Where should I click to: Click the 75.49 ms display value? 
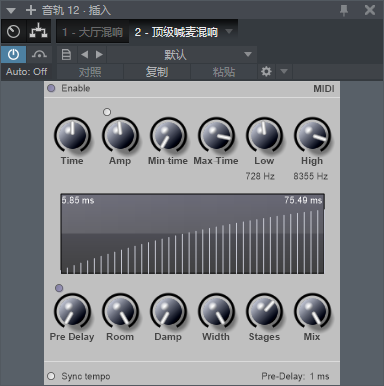click(x=303, y=200)
